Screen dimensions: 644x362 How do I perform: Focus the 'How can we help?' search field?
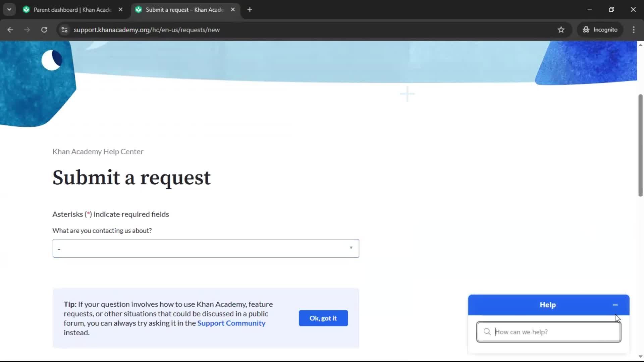click(549, 332)
